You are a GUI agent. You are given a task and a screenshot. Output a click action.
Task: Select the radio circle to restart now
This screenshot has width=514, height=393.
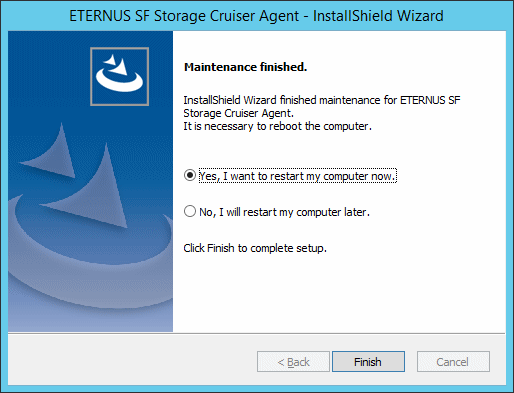tap(190, 175)
